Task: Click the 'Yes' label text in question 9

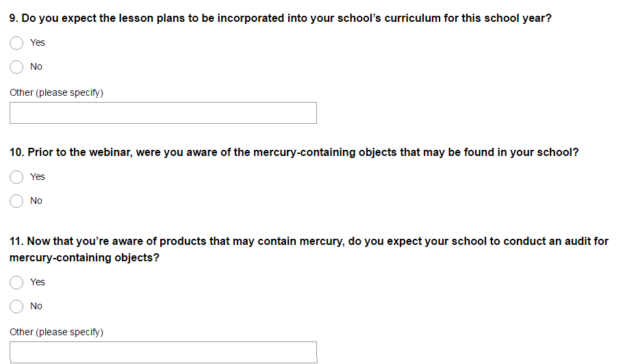Action: point(38,42)
